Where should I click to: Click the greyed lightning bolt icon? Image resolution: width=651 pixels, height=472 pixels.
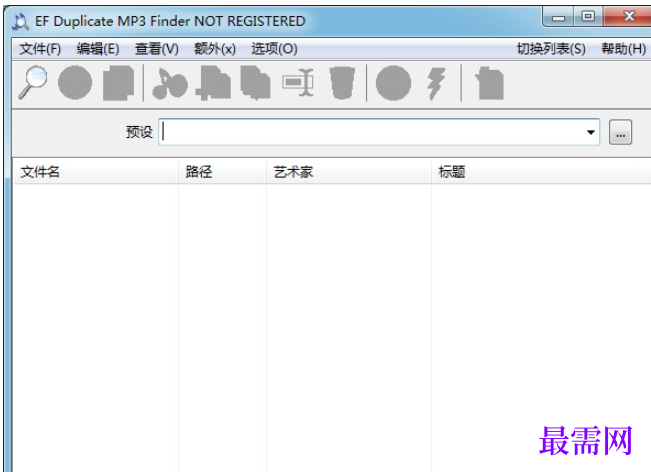(436, 84)
